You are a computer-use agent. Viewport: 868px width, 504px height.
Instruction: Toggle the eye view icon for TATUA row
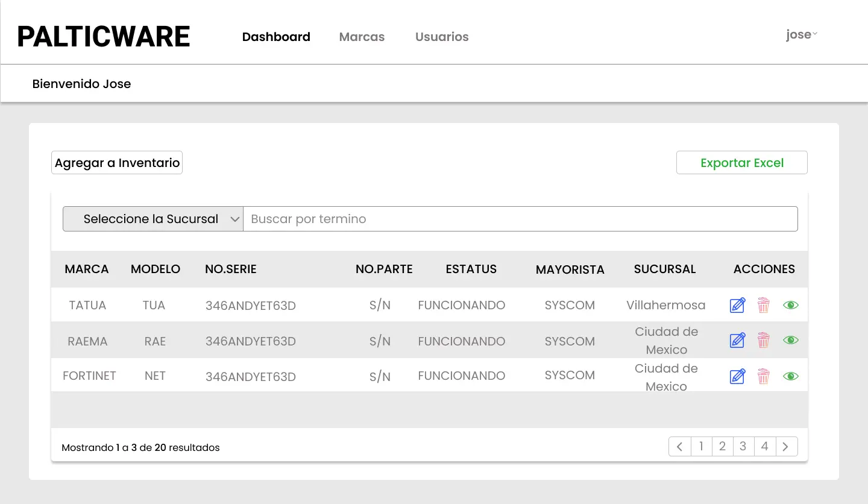[790, 305]
